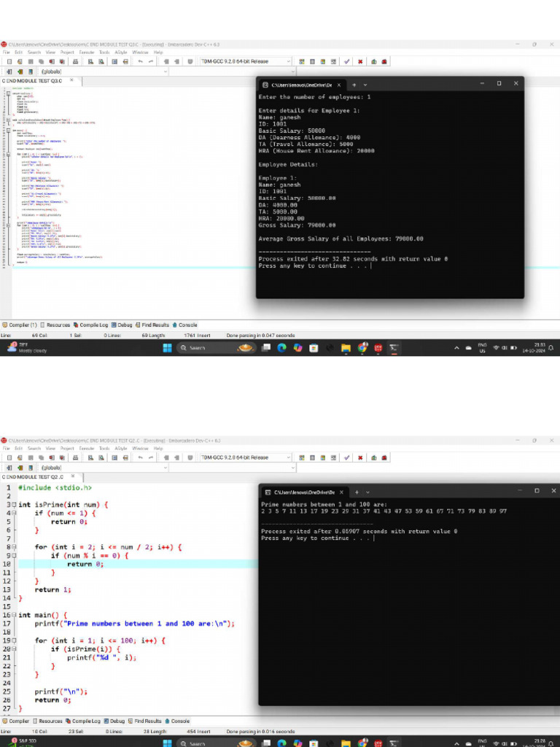Click Delete profiling info icon in Q2.C window

tap(384, 457)
